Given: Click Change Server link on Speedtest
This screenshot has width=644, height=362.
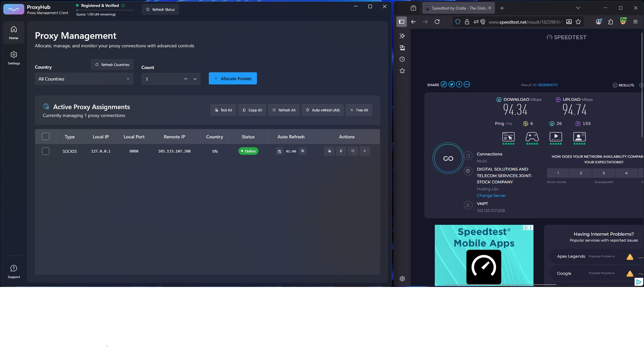Looking at the screenshot, I should tap(491, 195).
